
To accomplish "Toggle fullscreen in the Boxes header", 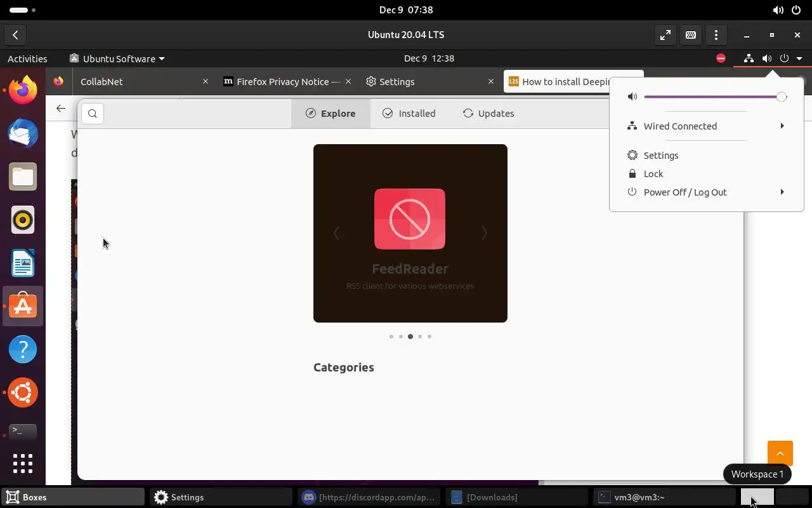I will click(665, 35).
